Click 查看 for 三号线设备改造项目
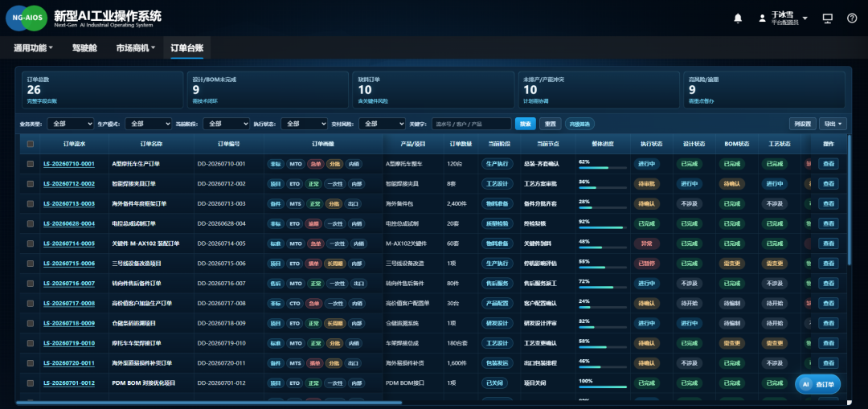The width and height of the screenshot is (868, 409). coord(828,264)
